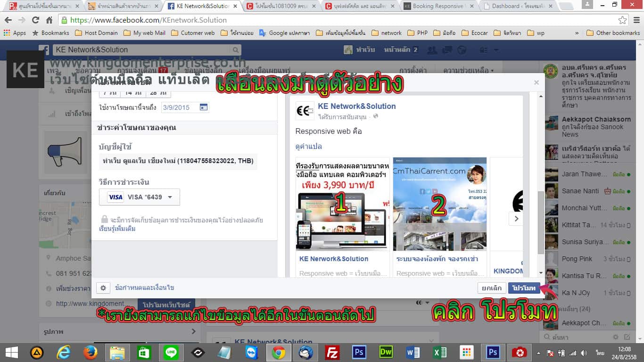Select the 14 วัน duration option
The image size is (644, 362).
133,92
